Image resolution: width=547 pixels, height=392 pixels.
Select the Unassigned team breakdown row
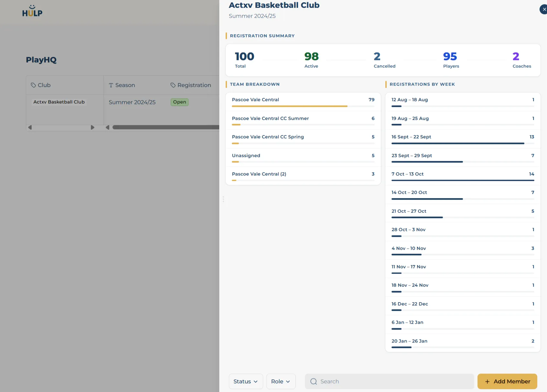pyautogui.click(x=303, y=158)
